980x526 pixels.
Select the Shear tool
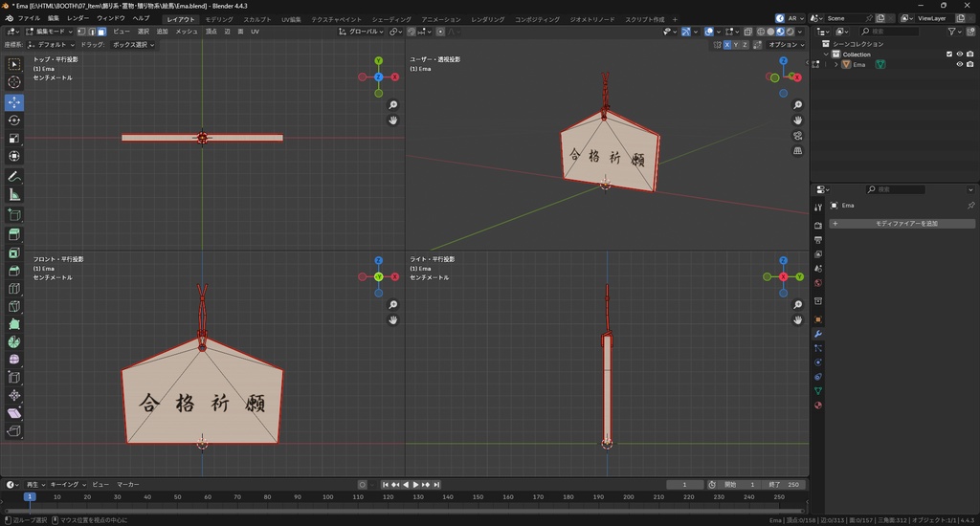(x=14, y=413)
